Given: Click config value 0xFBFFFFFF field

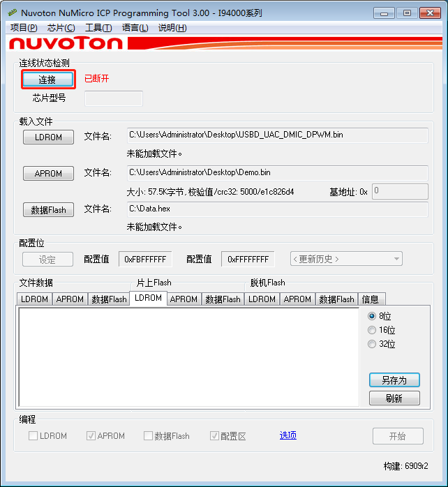Looking at the screenshot, I should coord(145,259).
